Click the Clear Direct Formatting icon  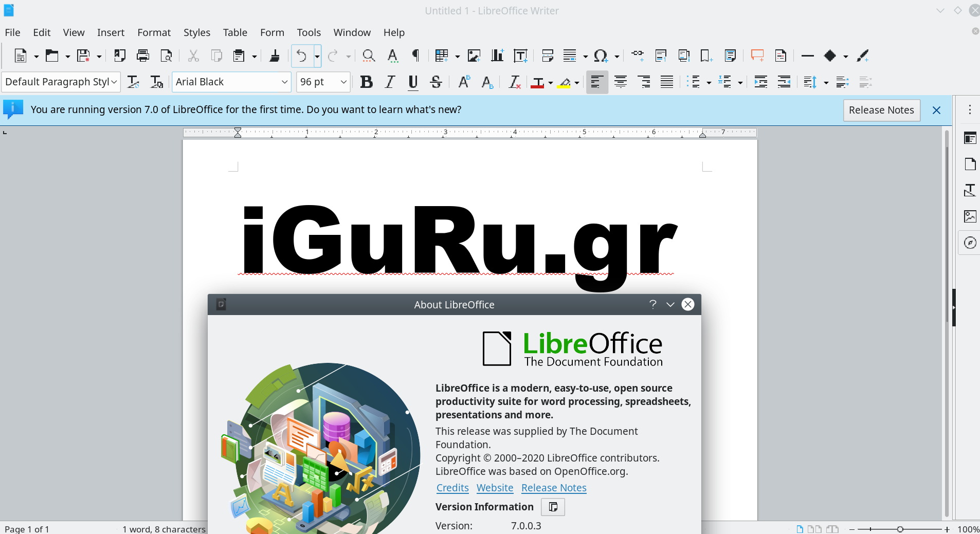514,82
